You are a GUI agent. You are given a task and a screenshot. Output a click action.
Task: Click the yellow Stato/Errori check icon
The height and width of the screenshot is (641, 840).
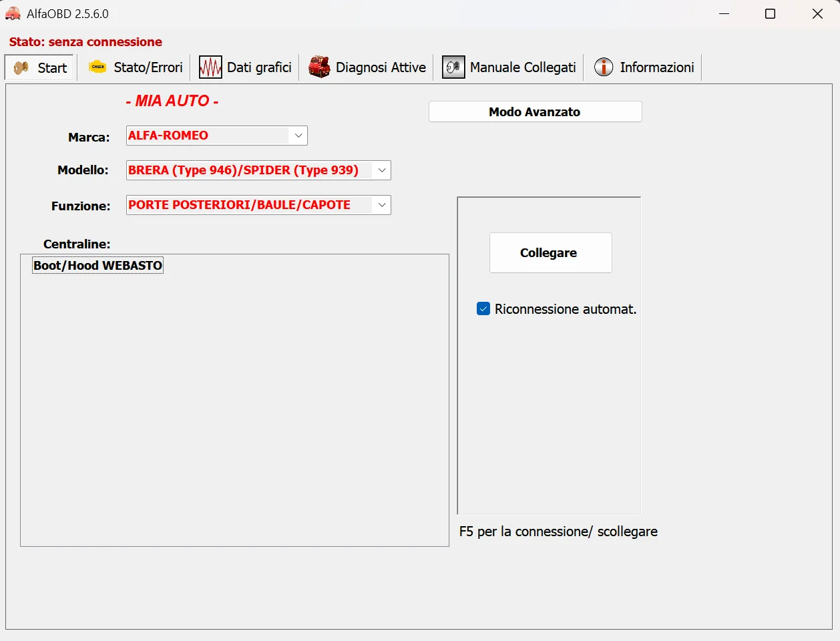click(x=98, y=67)
